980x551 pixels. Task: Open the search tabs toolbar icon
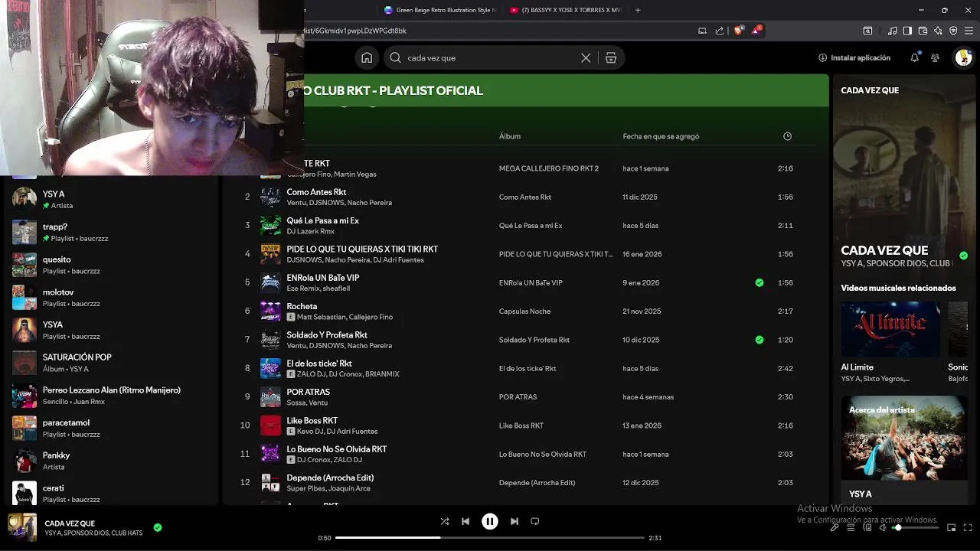867,31
